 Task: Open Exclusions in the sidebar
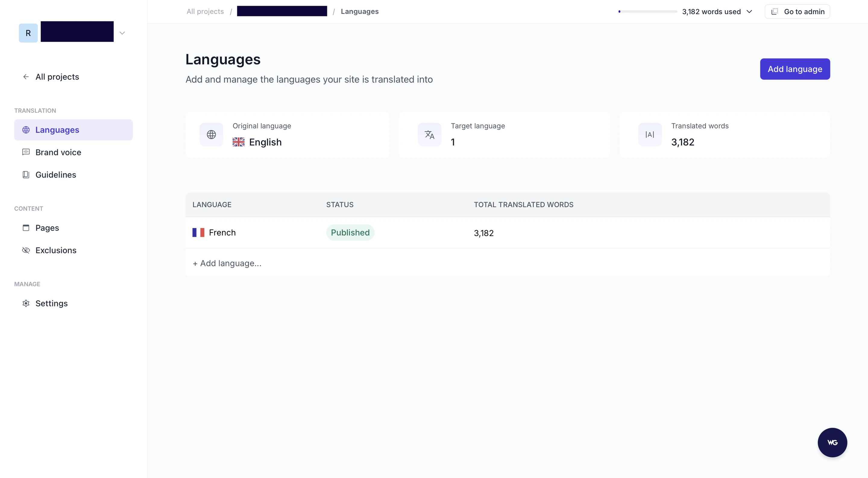coord(74,250)
